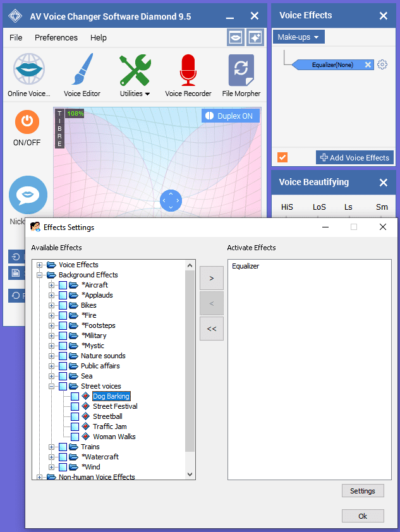The height and width of the screenshot is (532, 400).
Task: Click the Dog Barking effect diamond icon
Action: [x=86, y=396]
